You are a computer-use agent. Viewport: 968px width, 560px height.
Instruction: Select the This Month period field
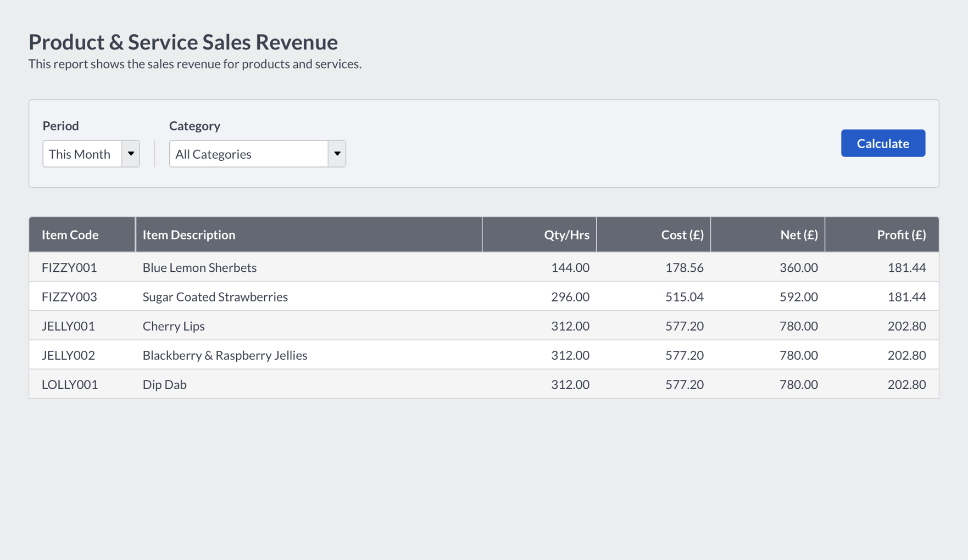click(x=82, y=154)
